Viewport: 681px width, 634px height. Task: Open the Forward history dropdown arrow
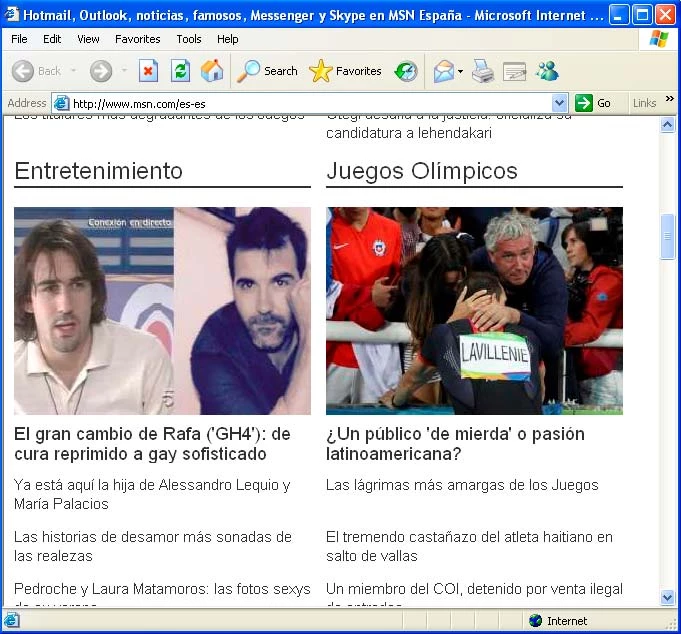tap(124, 70)
